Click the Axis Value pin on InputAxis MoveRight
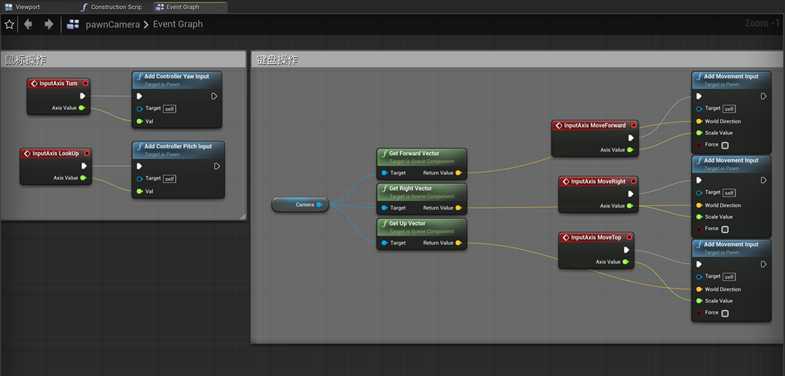 (x=630, y=206)
